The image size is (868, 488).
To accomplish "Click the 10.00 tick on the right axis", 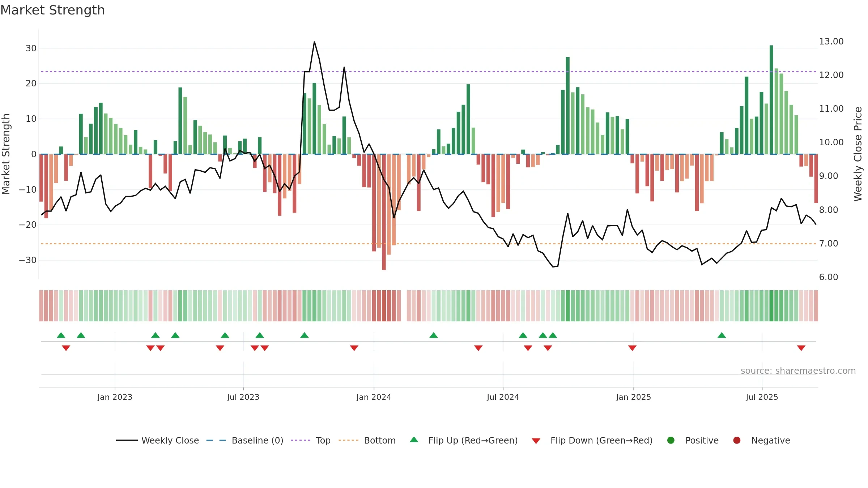I will click(x=831, y=142).
